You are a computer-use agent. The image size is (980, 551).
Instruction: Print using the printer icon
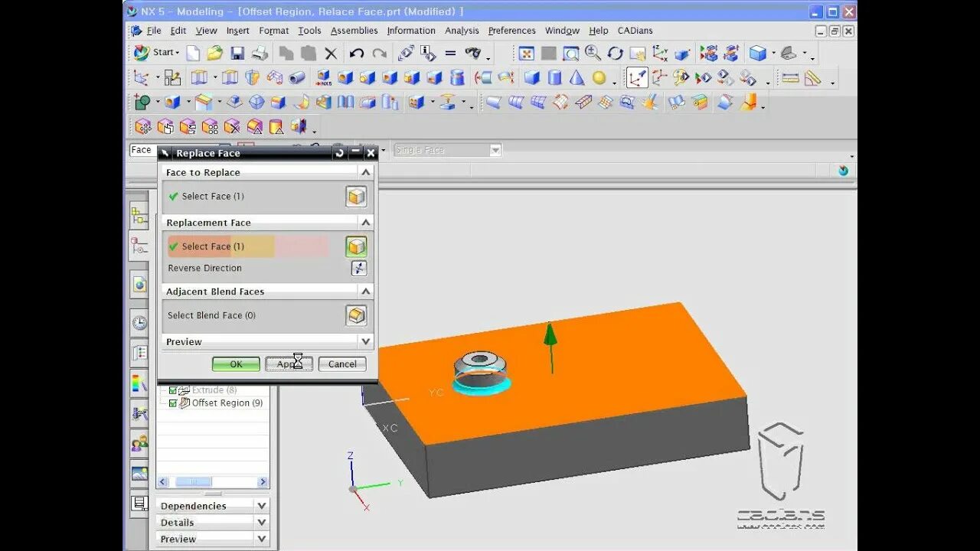[260, 53]
